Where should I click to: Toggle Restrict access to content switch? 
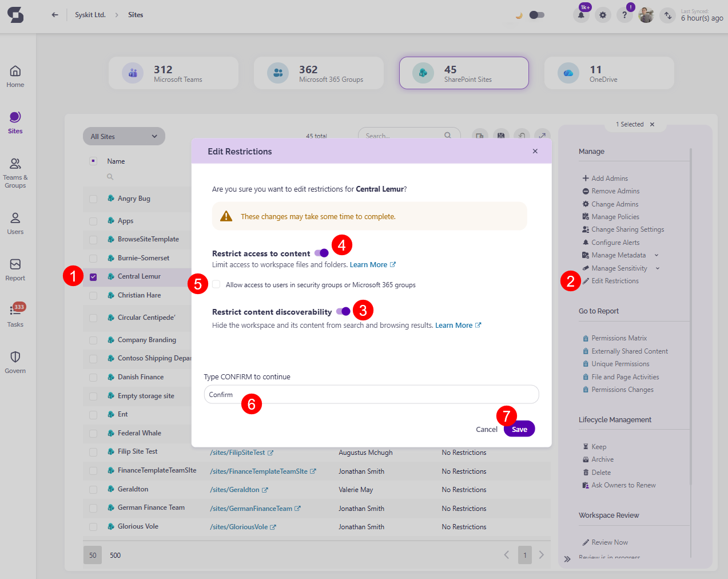321,253
